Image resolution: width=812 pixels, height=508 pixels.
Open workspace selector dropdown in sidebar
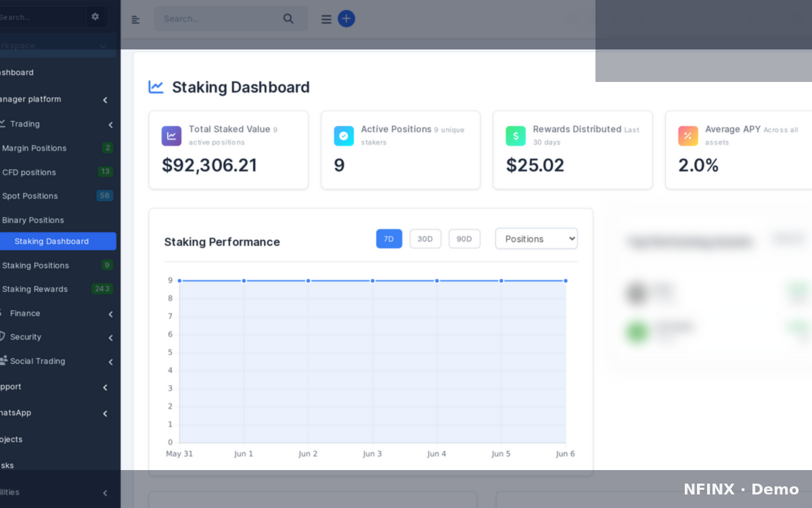click(58, 46)
